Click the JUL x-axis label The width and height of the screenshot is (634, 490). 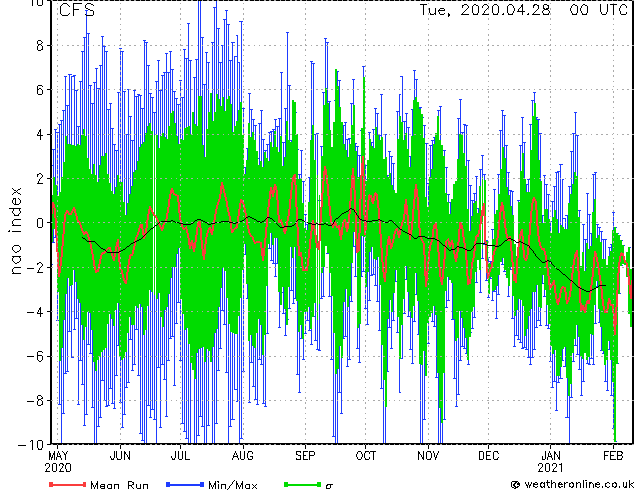pyautogui.click(x=180, y=456)
